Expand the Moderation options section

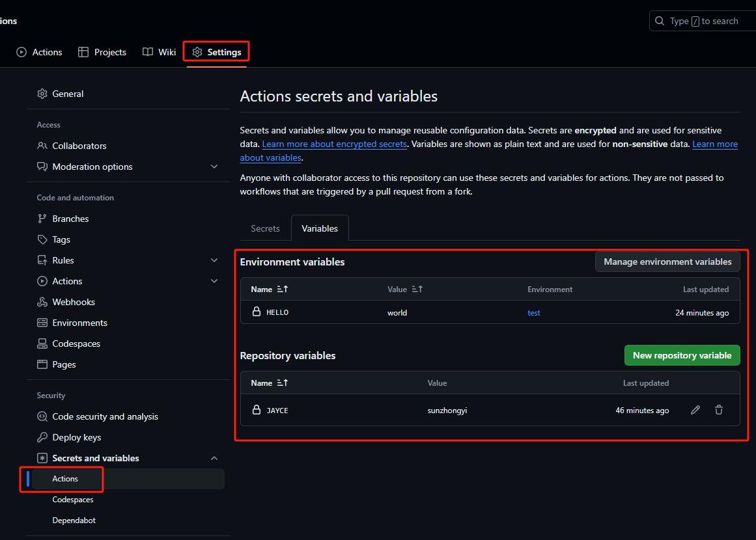[x=214, y=167]
